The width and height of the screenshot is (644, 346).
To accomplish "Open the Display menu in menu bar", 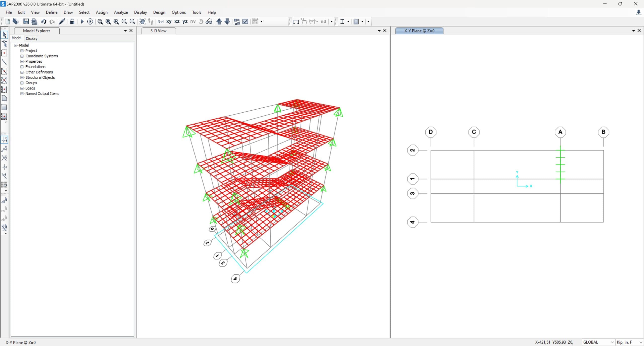I will (x=140, y=12).
